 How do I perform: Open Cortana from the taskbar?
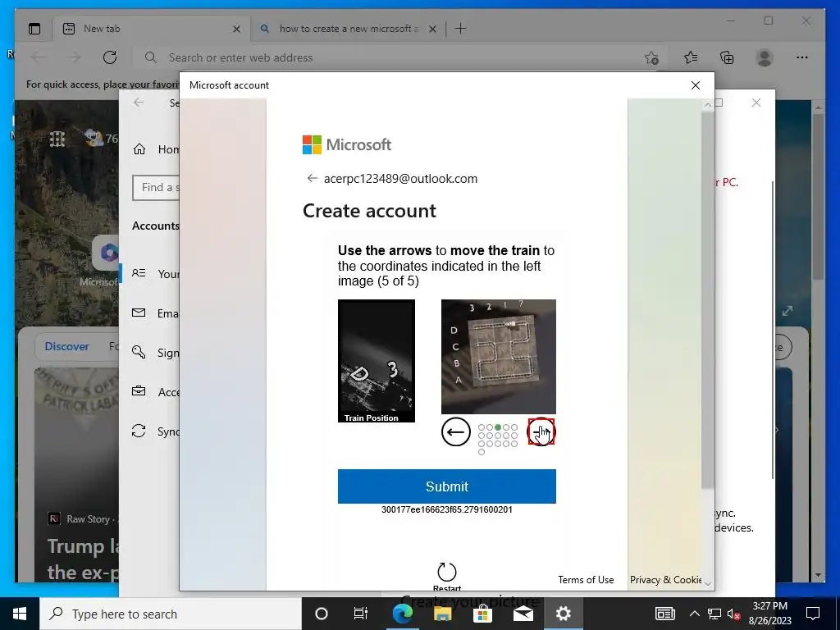(322, 614)
